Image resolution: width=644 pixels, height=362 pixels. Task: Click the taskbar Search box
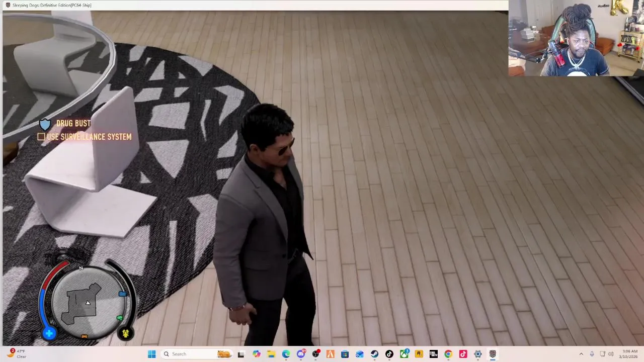(196, 354)
